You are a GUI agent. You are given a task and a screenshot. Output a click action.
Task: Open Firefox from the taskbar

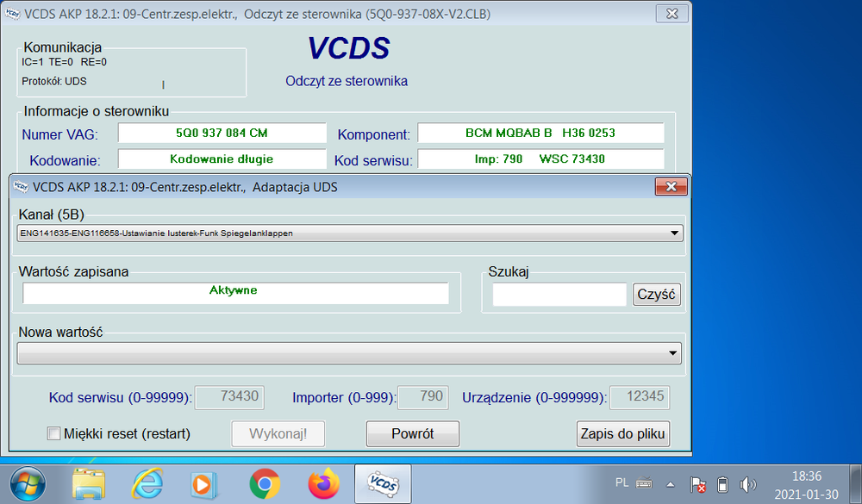click(x=323, y=484)
